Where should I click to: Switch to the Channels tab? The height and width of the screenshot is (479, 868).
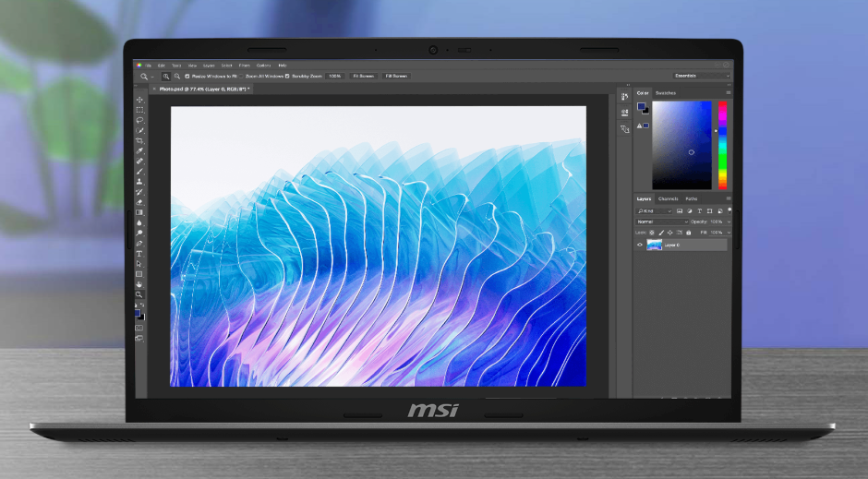[x=668, y=198]
